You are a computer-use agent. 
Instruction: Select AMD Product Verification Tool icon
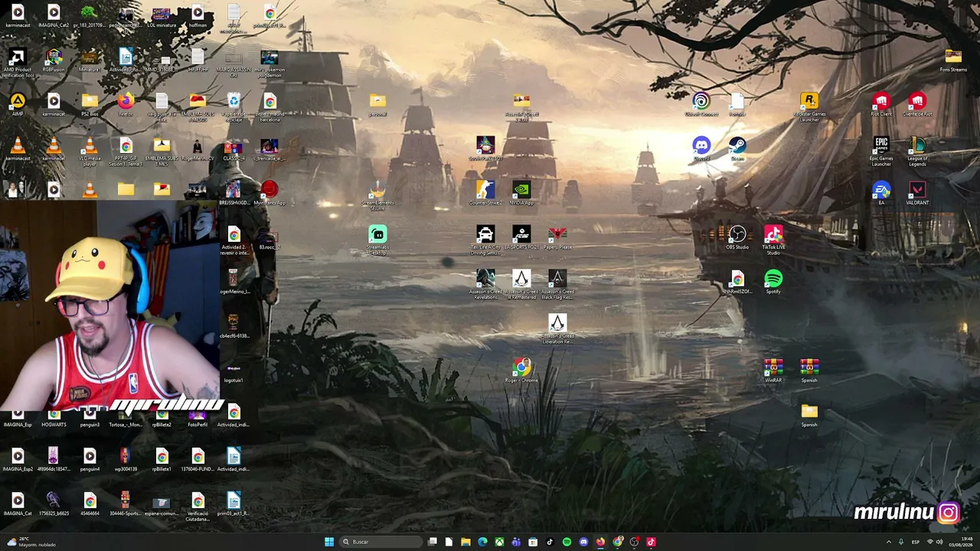[18, 63]
